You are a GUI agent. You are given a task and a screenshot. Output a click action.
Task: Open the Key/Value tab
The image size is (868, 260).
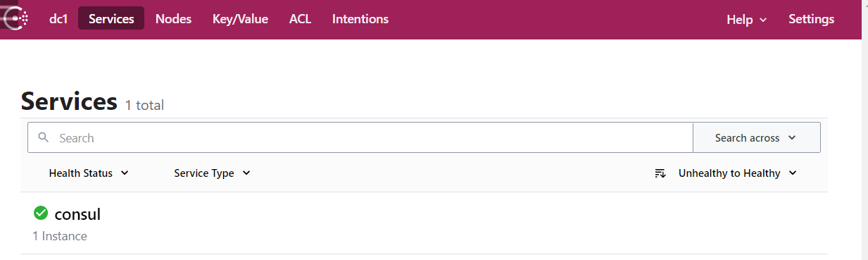click(240, 19)
